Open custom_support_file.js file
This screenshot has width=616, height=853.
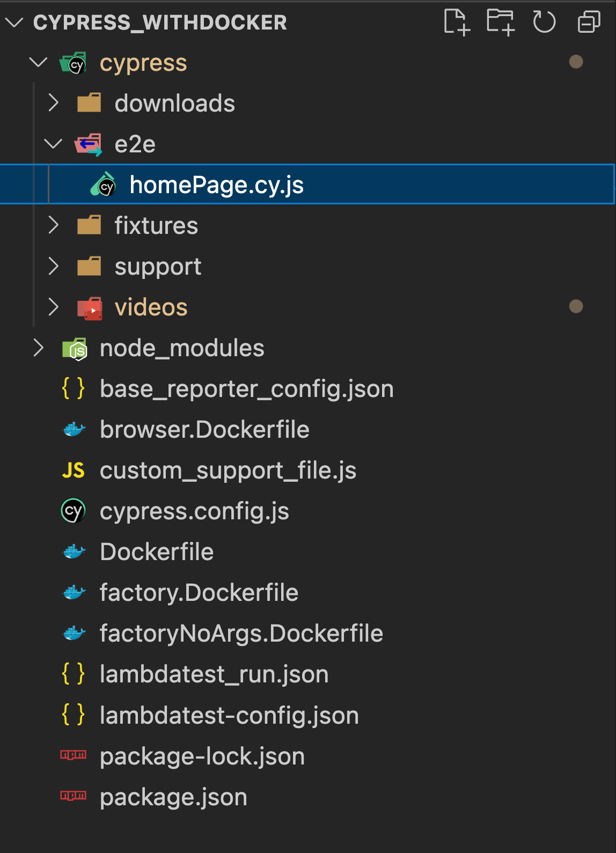point(228,471)
